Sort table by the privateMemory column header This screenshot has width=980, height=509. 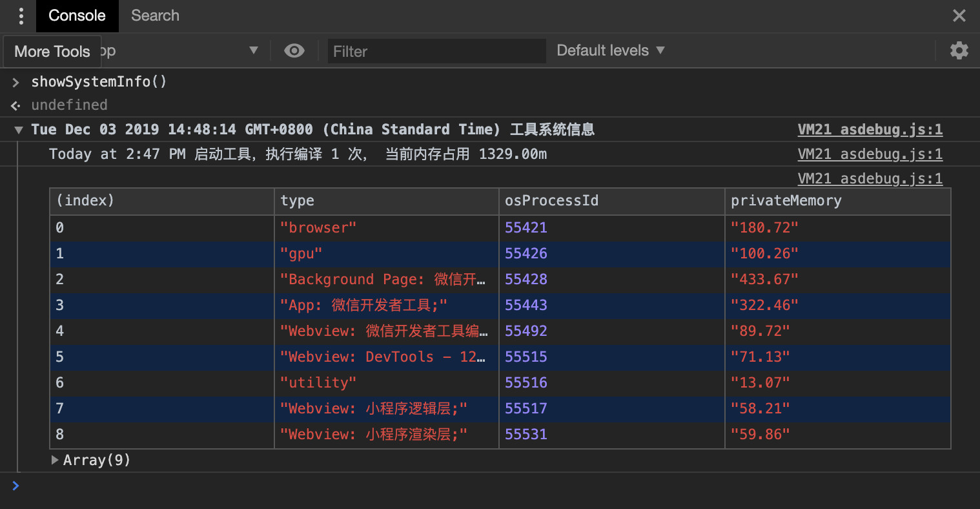tap(837, 201)
